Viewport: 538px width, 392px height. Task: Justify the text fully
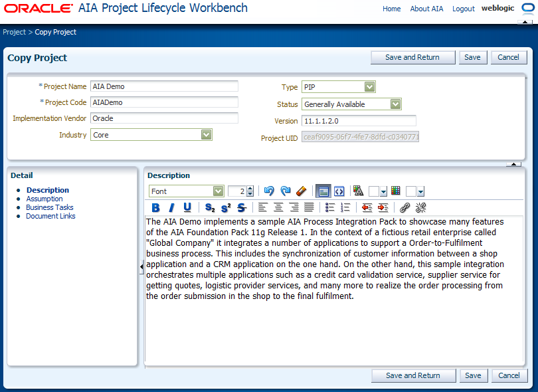[309, 207]
